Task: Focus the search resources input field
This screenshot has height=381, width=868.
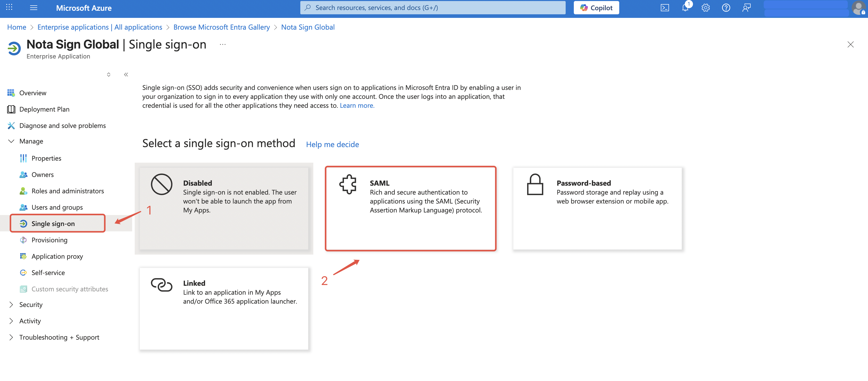Action: click(x=433, y=8)
